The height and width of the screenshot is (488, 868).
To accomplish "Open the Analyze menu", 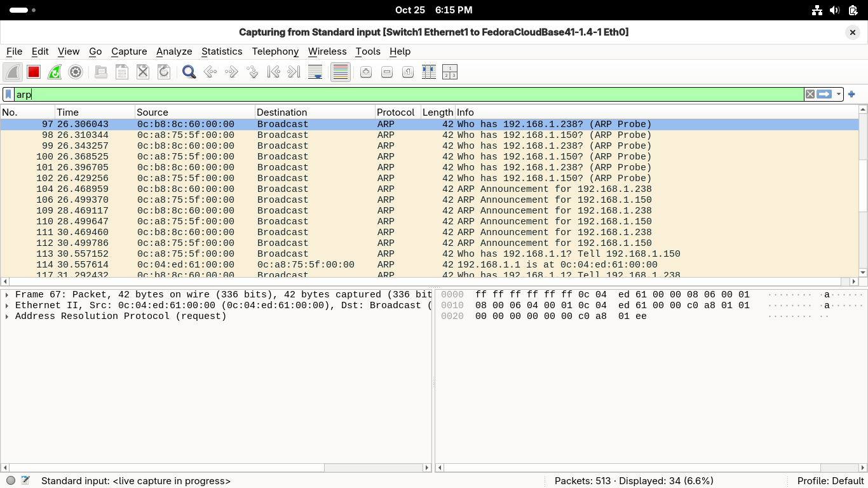I will pyautogui.click(x=174, y=51).
